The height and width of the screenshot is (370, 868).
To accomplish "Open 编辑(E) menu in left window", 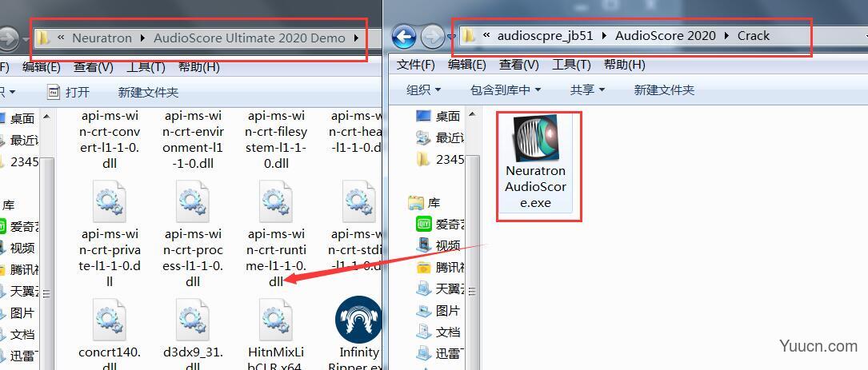I will click(x=42, y=67).
